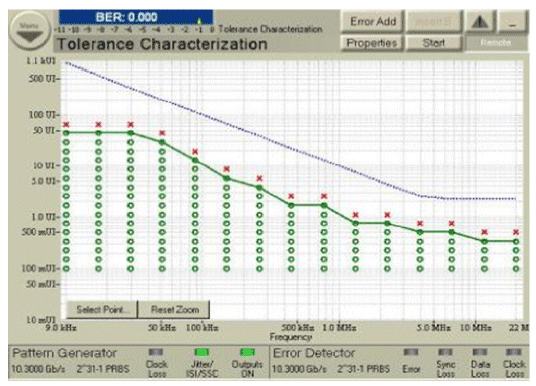The height and width of the screenshot is (386, 536).
Task: Click the Data Loss indicator
Action: coord(480,352)
